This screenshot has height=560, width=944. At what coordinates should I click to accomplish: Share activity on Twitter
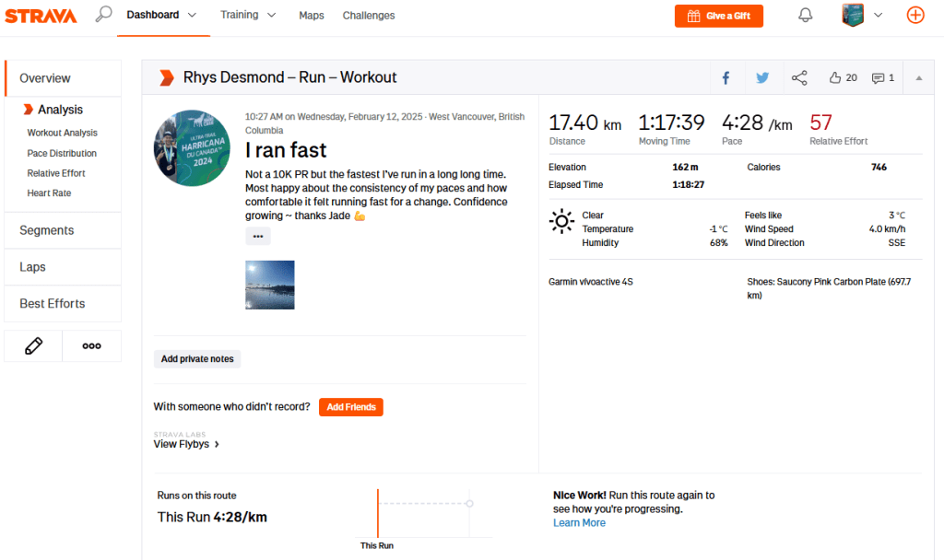(762, 78)
